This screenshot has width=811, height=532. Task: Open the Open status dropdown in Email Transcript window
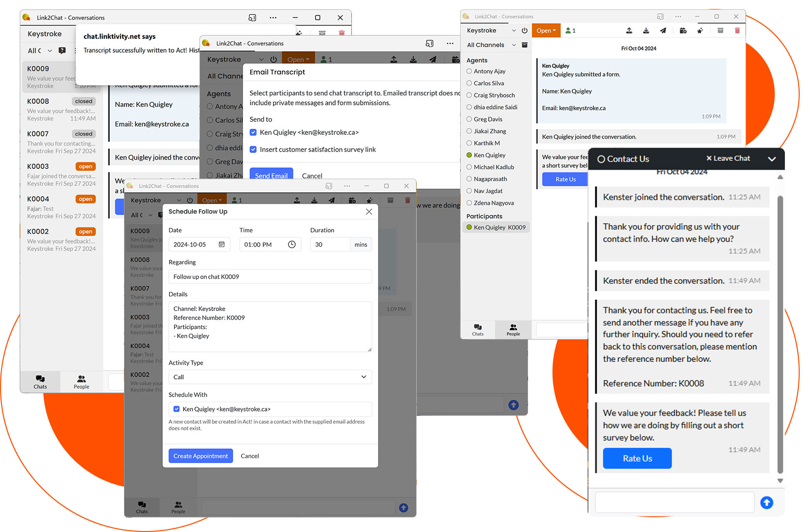pos(298,60)
